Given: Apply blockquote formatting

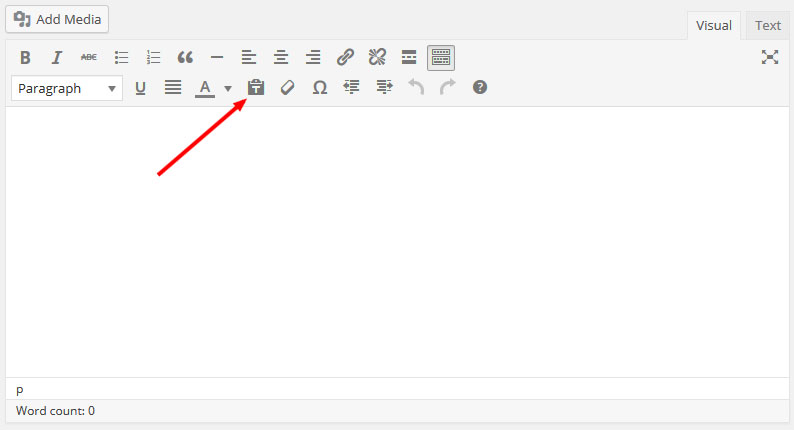Looking at the screenshot, I should (185, 58).
